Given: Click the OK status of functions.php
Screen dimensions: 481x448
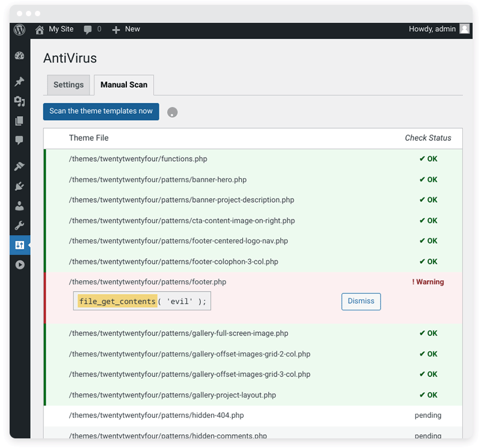Looking at the screenshot, I should [x=428, y=159].
